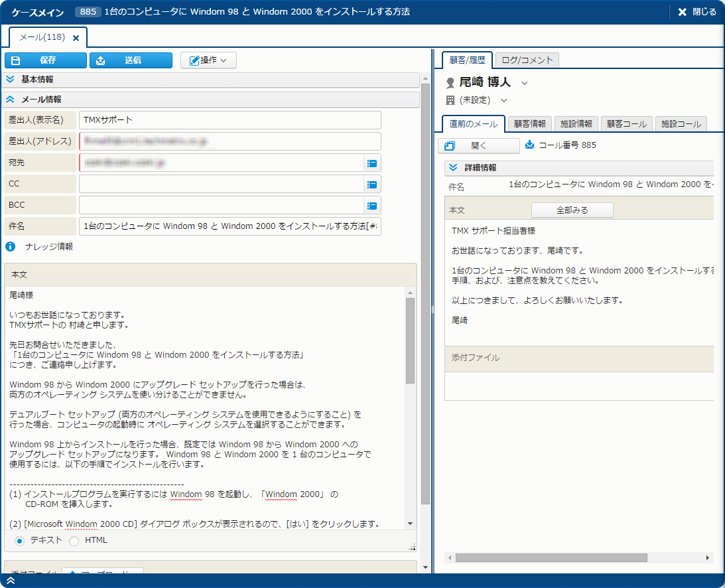Select the テキスト radio button
725x588 pixels.
19,541
